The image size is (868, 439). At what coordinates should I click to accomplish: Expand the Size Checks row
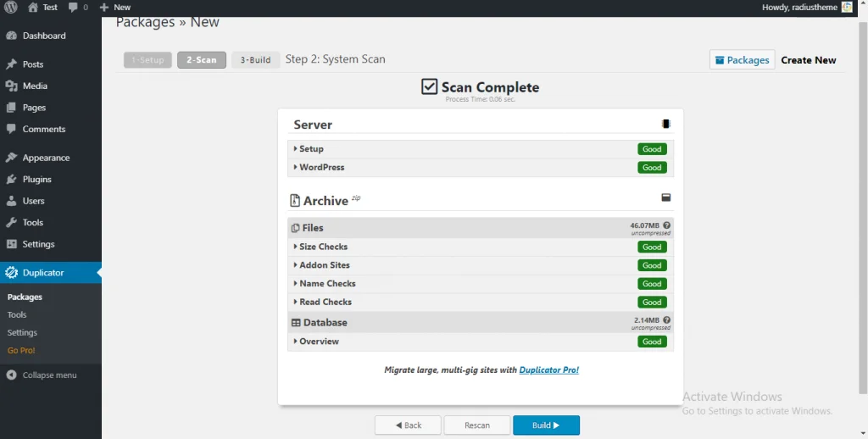(x=320, y=247)
